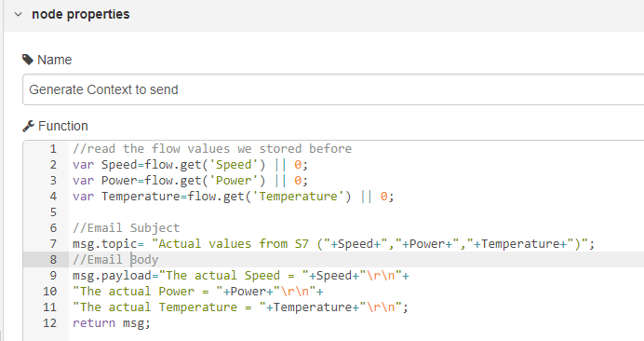Click line 2 defining Speed variable
The width and height of the screenshot is (644, 341).
pos(190,165)
